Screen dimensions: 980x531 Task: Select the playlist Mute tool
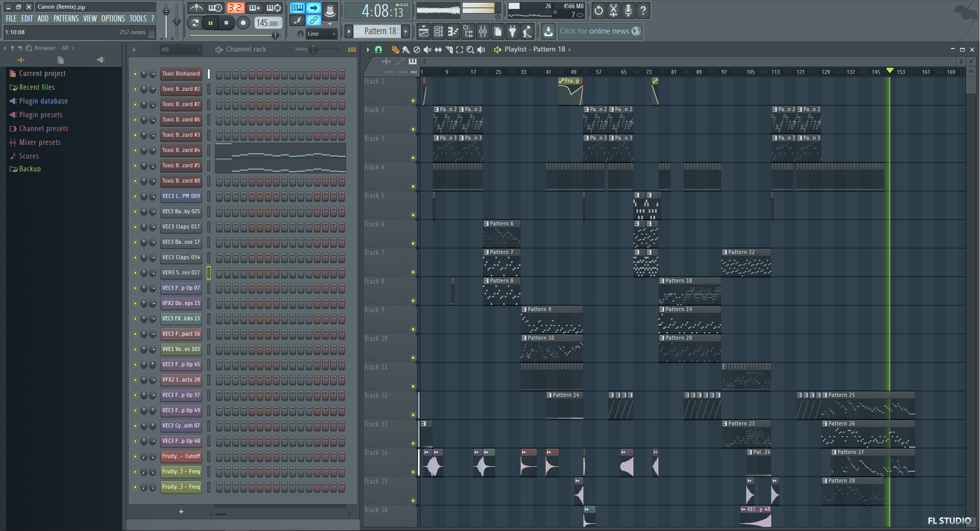point(427,49)
